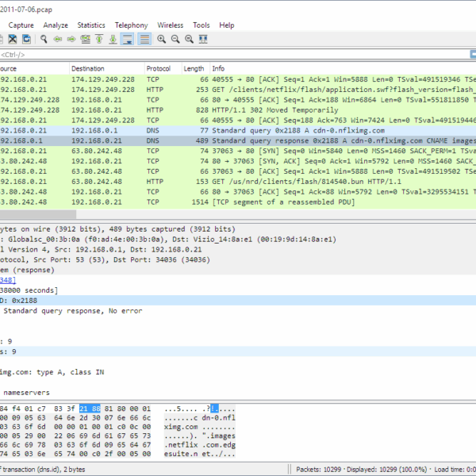Select the Ethernet Globalsc to Vizio detail row
This screenshot has height=476, width=476.
tap(238, 240)
